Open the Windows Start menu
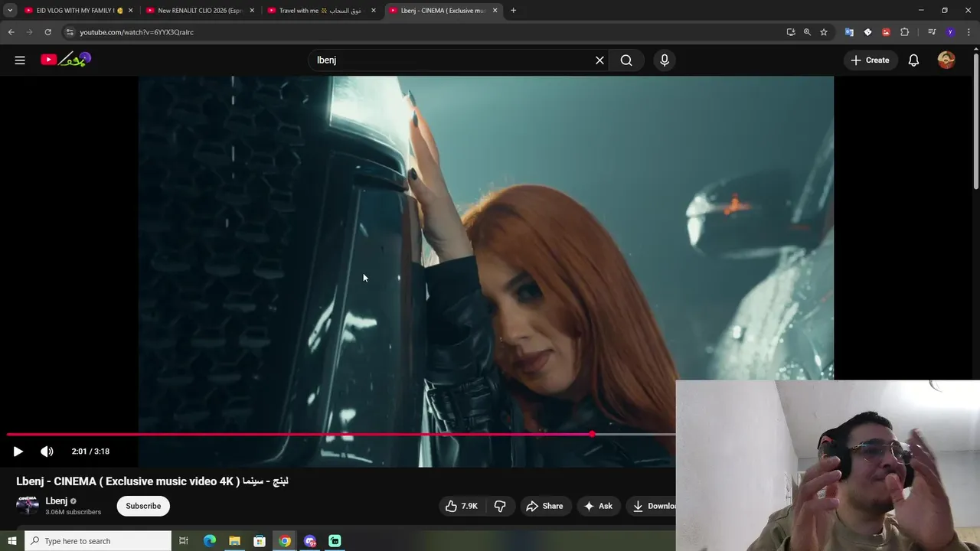This screenshot has width=980, height=551. coord(11,541)
